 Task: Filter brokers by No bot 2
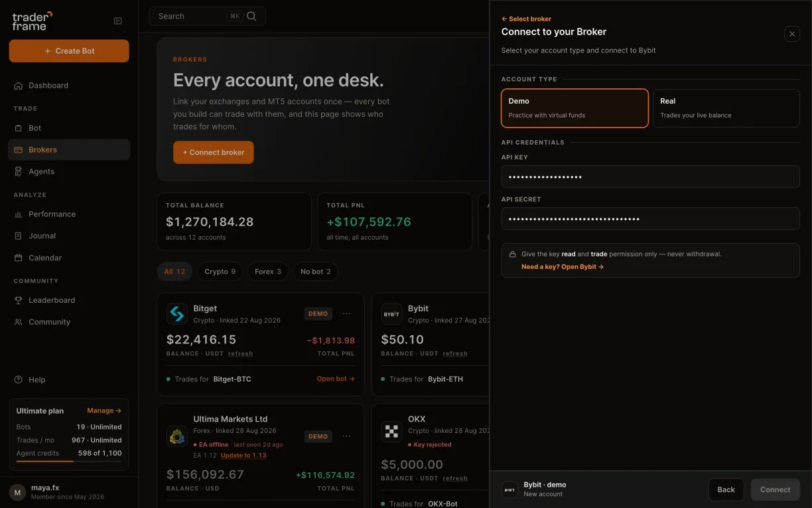(x=316, y=272)
